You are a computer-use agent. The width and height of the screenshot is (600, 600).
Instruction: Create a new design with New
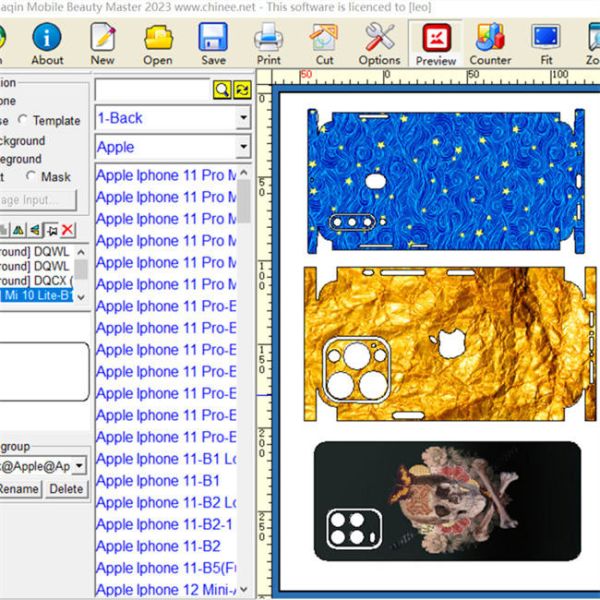[102, 43]
